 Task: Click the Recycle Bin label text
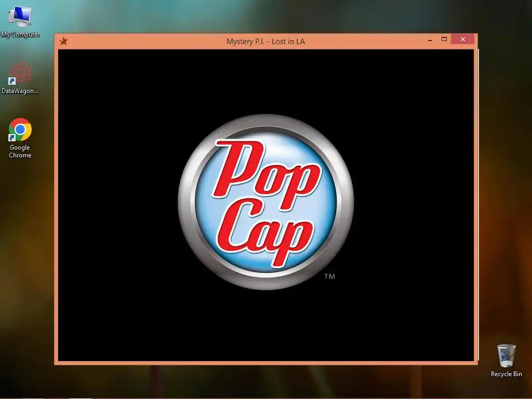coord(506,374)
